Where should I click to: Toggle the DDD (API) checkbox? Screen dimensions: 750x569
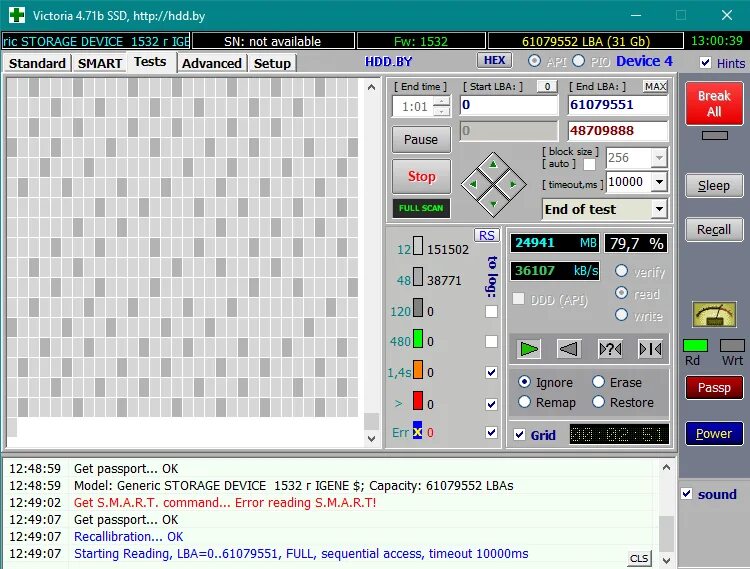(518, 299)
